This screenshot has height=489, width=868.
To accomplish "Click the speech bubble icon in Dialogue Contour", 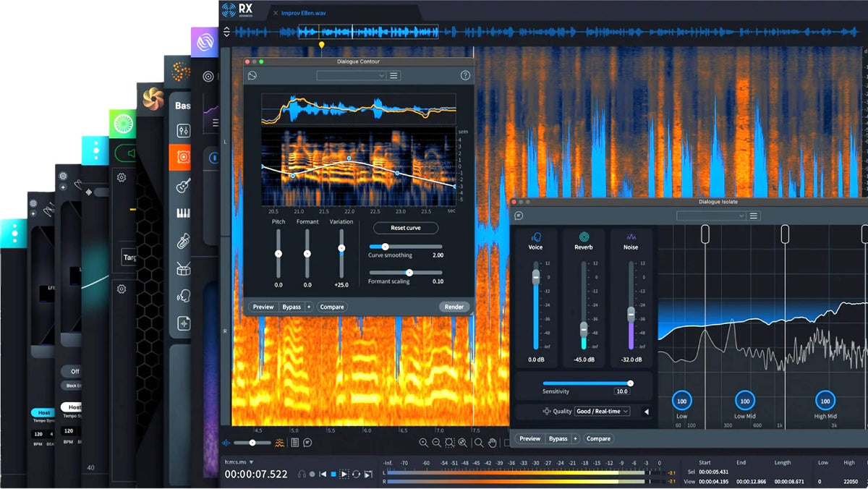I will 252,75.
